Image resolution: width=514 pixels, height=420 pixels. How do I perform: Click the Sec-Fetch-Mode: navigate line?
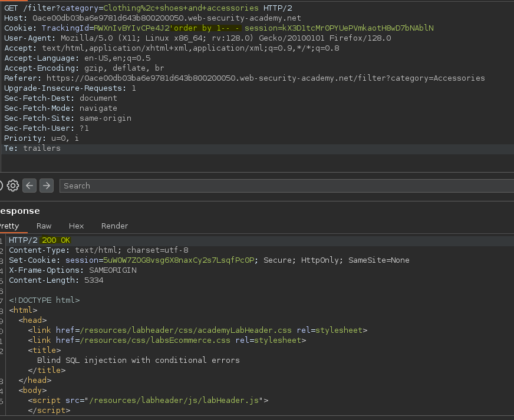coord(60,108)
